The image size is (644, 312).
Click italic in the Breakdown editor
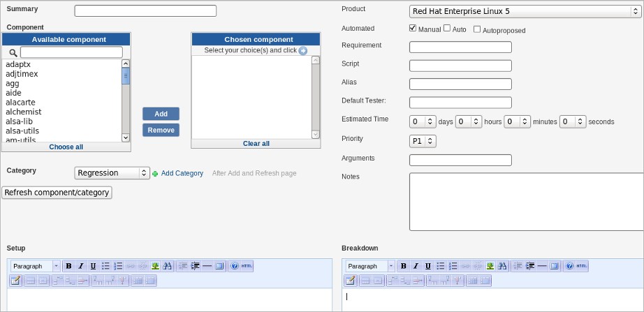pos(416,266)
